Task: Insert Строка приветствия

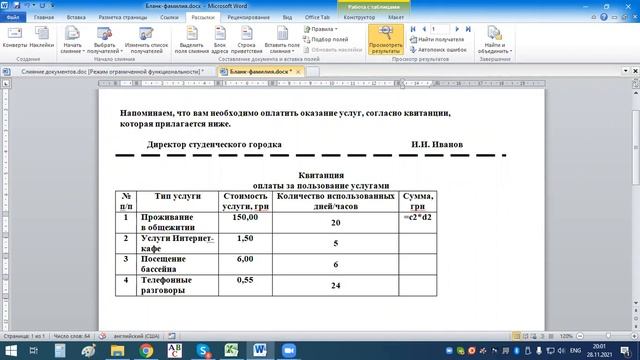Action: [x=247, y=40]
